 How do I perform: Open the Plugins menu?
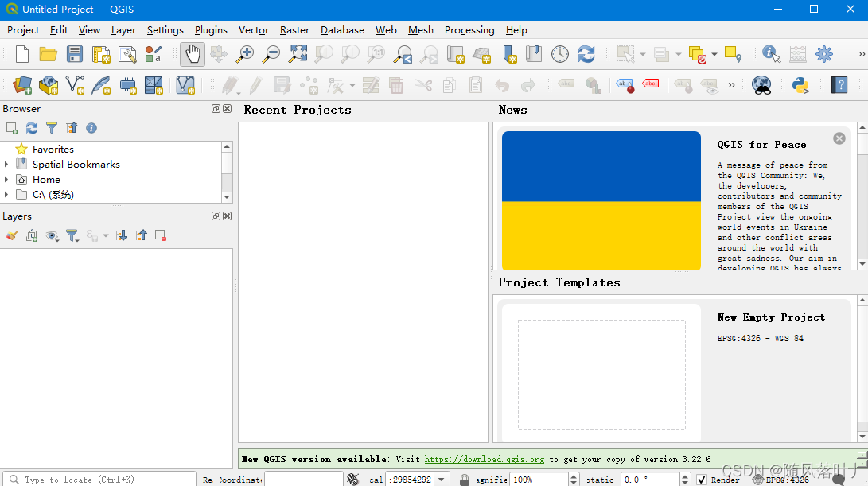click(211, 30)
